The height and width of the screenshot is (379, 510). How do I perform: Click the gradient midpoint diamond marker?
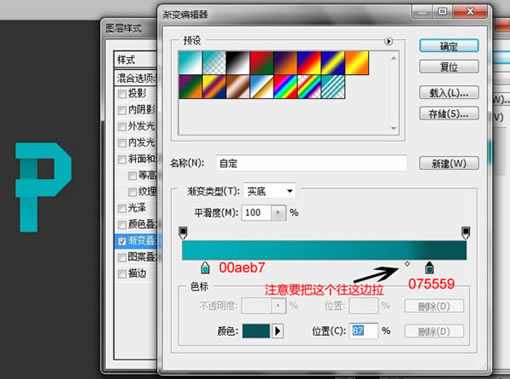pyautogui.click(x=407, y=264)
